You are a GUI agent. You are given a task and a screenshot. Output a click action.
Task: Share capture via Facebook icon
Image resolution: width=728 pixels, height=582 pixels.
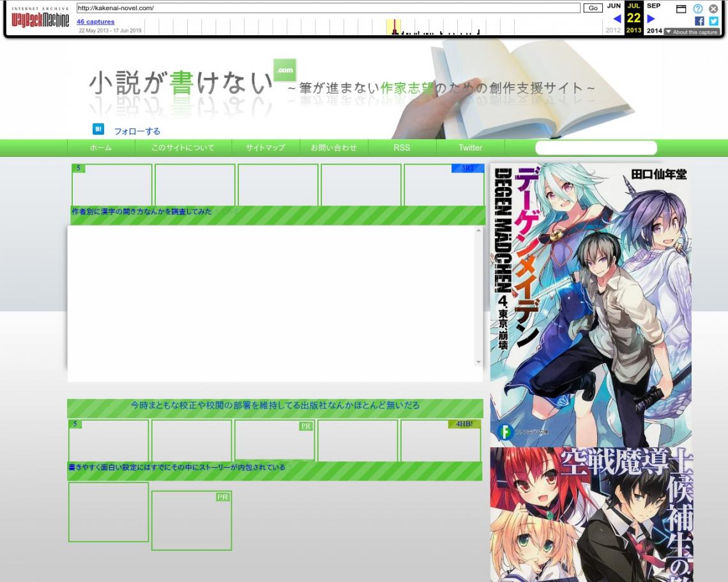click(x=699, y=21)
